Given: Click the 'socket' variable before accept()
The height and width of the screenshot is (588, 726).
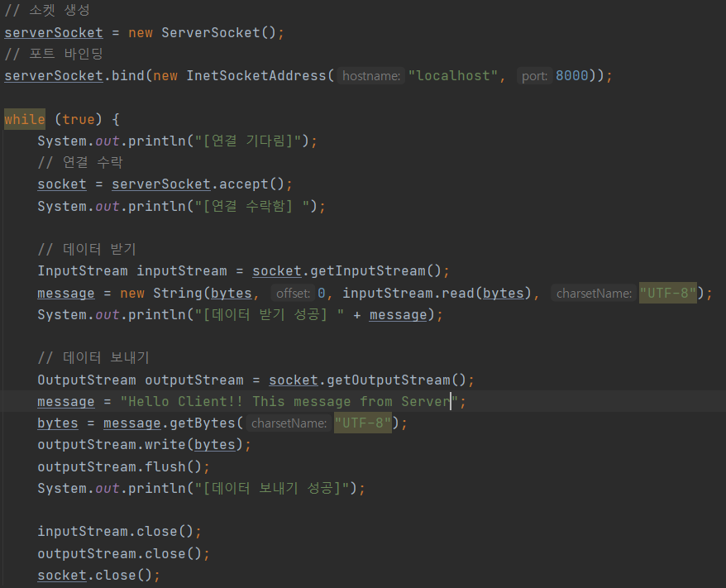Looking at the screenshot, I should pyautogui.click(x=62, y=184).
